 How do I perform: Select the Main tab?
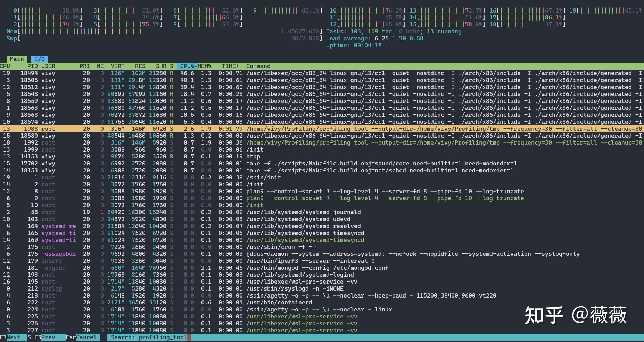pyautogui.click(x=17, y=59)
